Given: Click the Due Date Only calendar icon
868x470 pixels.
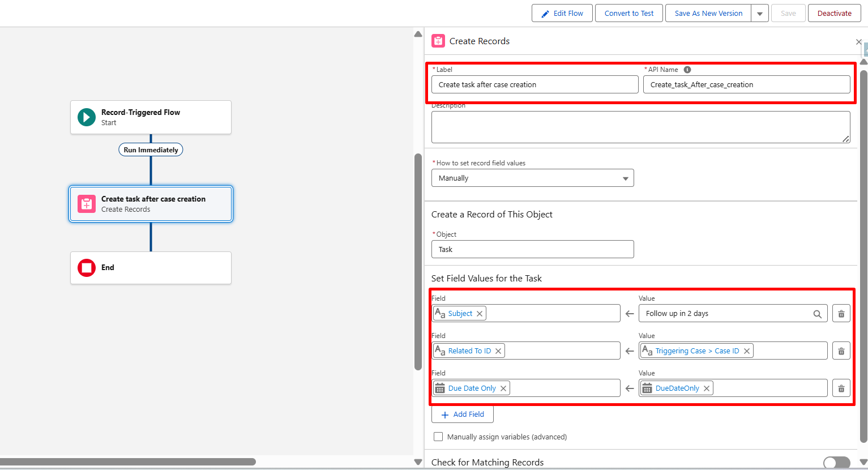Looking at the screenshot, I should 440,388.
